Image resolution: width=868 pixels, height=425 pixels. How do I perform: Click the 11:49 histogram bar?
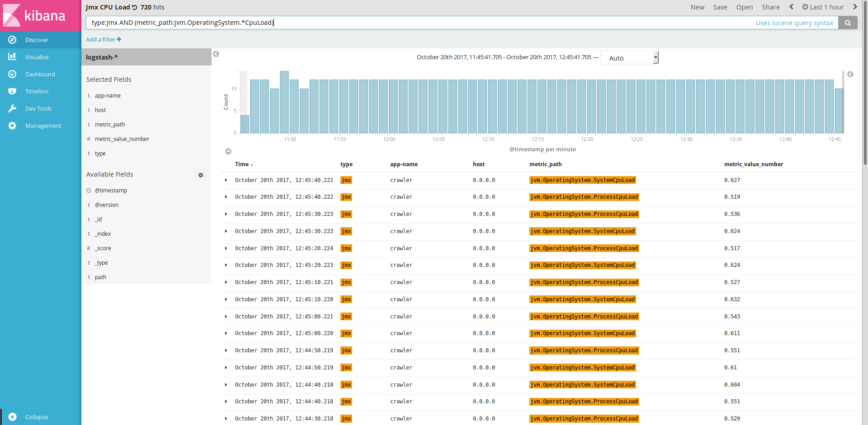point(284,102)
